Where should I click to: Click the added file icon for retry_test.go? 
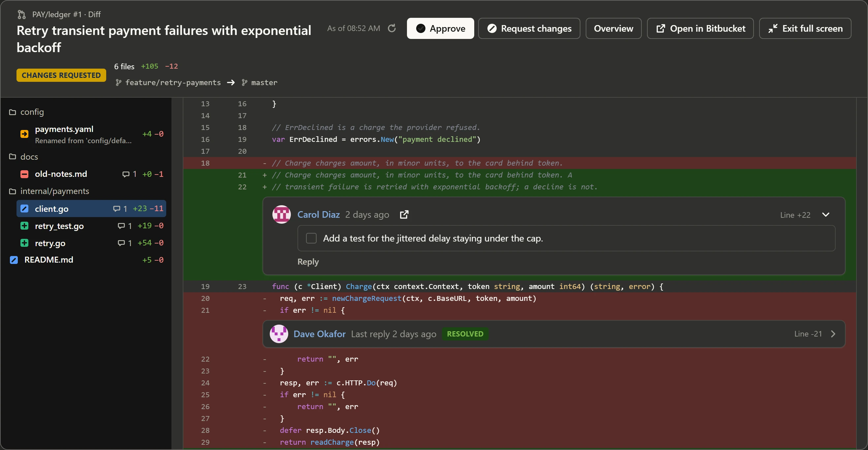click(x=24, y=226)
